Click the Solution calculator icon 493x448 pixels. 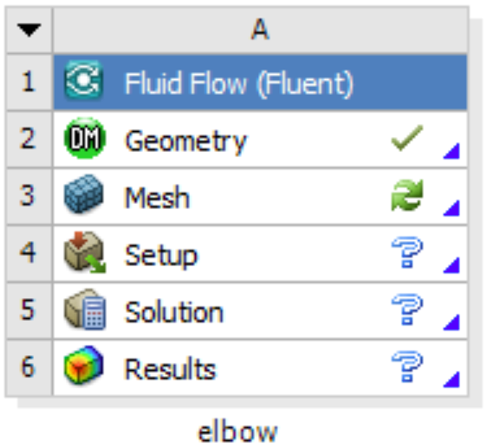click(x=85, y=309)
